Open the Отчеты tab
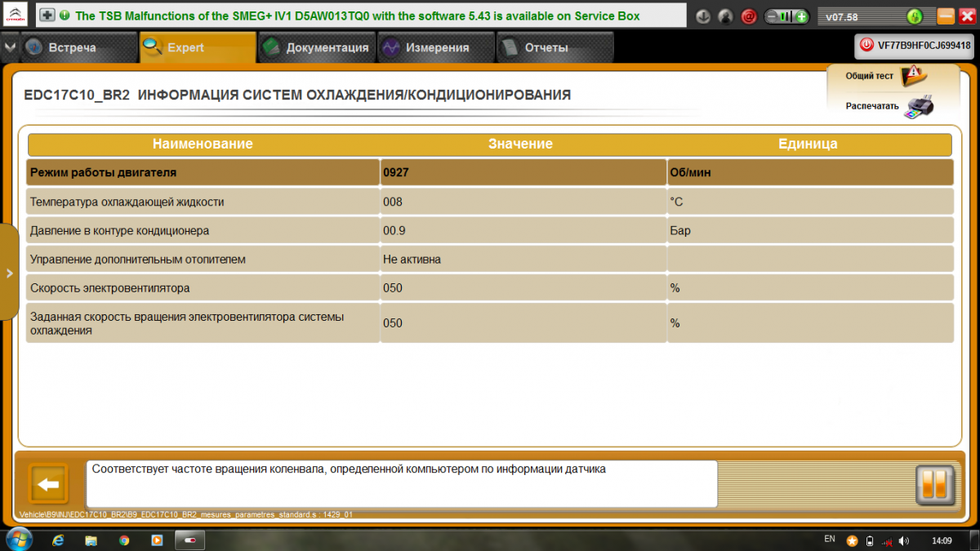 (x=555, y=47)
